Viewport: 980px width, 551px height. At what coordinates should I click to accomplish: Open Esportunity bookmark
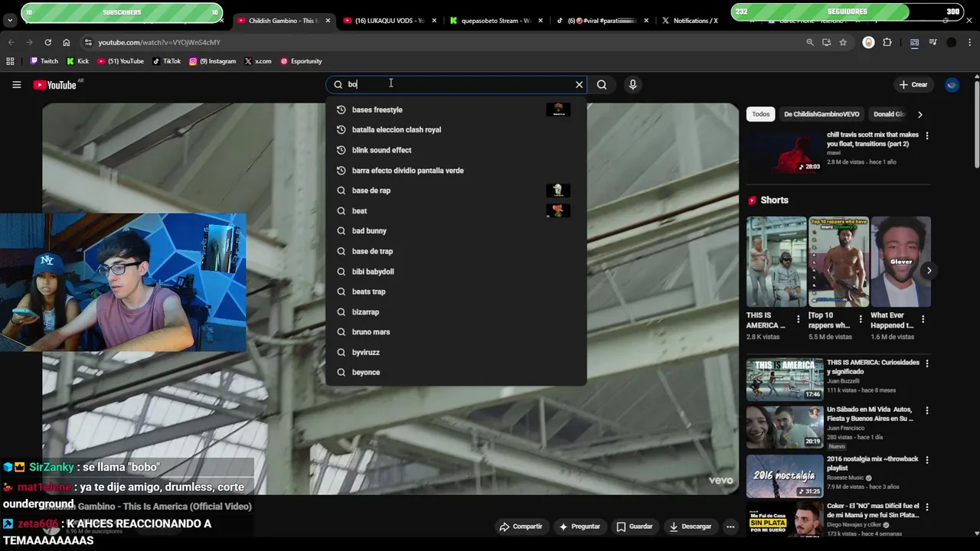(301, 61)
